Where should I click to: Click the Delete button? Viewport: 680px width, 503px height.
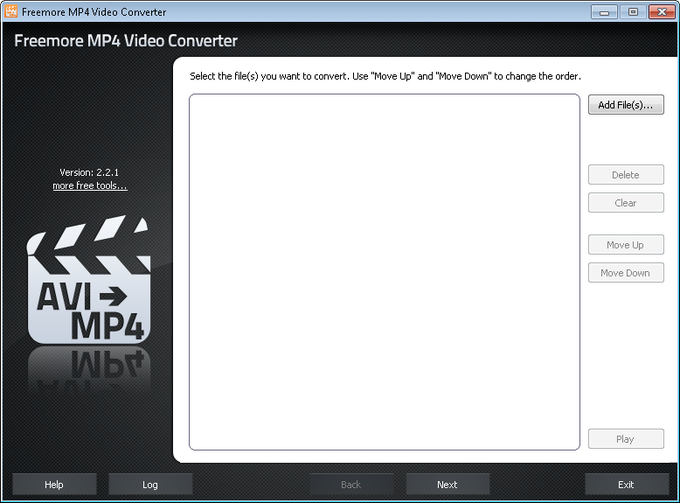(626, 175)
